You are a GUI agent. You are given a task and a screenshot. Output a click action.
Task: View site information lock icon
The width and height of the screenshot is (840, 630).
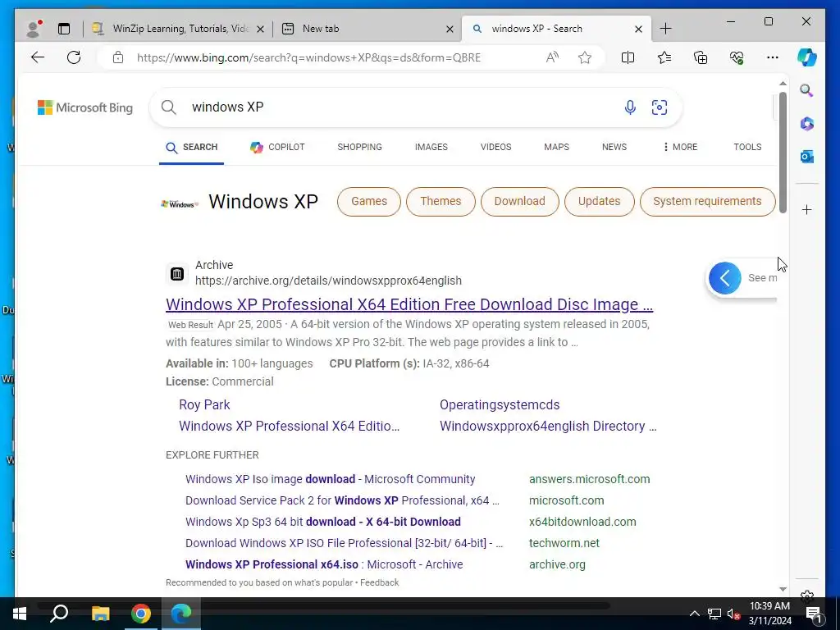[x=118, y=57]
